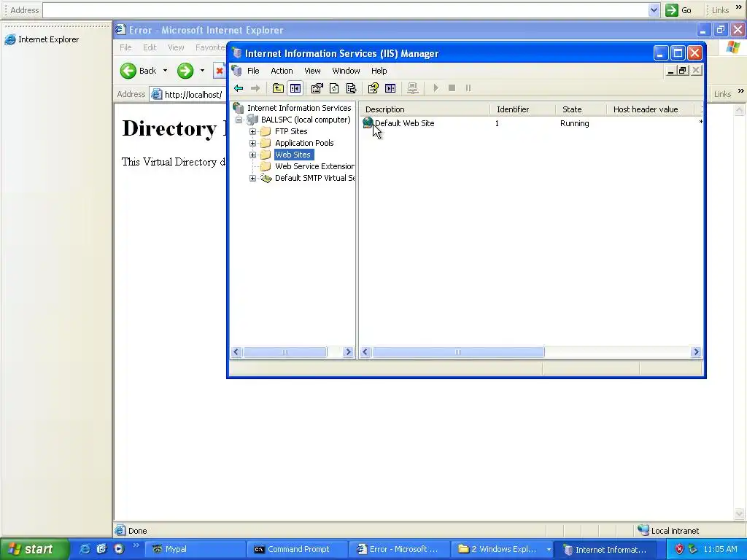
Task: Click the http://localhost/ address field in IE
Action: (188, 95)
